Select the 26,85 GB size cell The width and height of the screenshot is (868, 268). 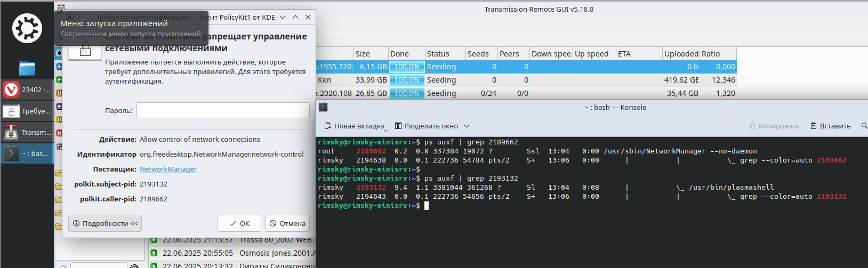tap(371, 93)
